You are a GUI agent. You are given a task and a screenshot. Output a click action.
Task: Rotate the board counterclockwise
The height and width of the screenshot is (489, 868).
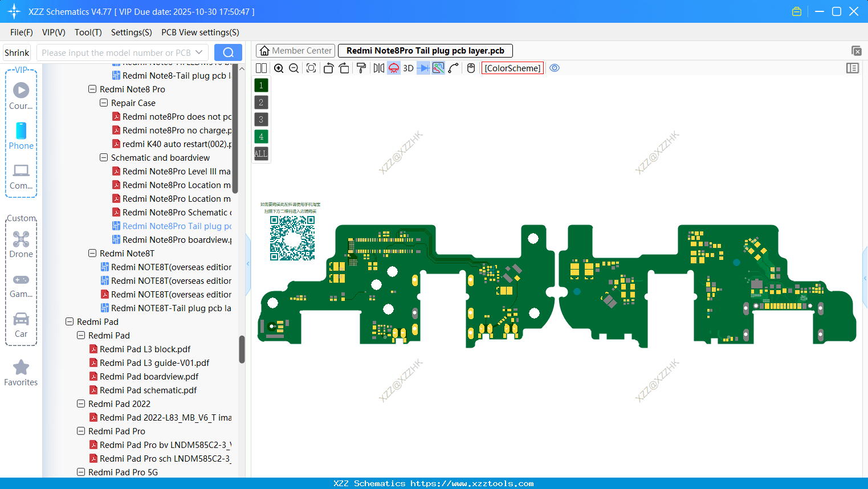(328, 68)
